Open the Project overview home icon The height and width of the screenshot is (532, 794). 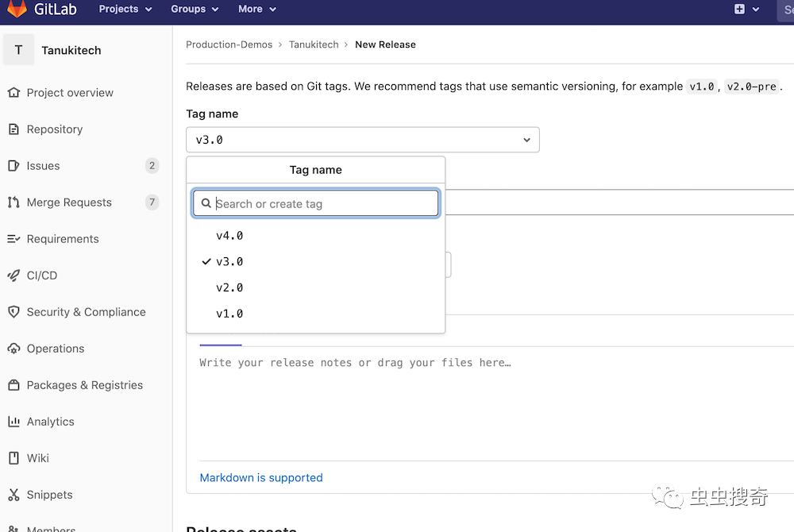point(13,93)
